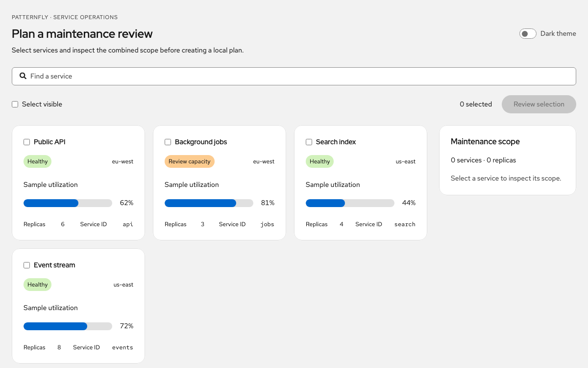Screen dimensions: 588x368
Task: Select the Event stream checkbox
Action: click(27, 265)
